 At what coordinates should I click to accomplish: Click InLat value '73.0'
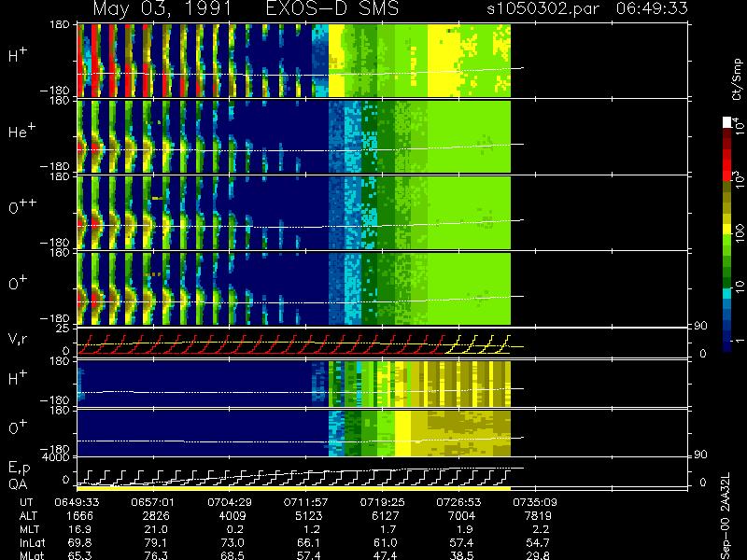point(233,542)
